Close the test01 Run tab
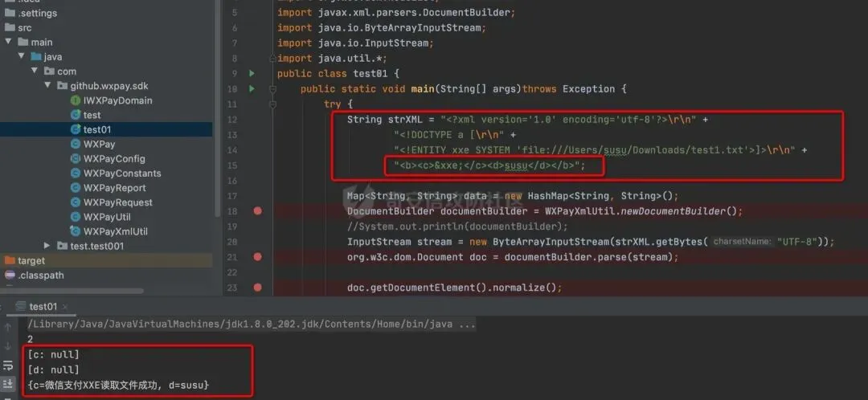The height and width of the screenshot is (400, 868). click(65, 307)
